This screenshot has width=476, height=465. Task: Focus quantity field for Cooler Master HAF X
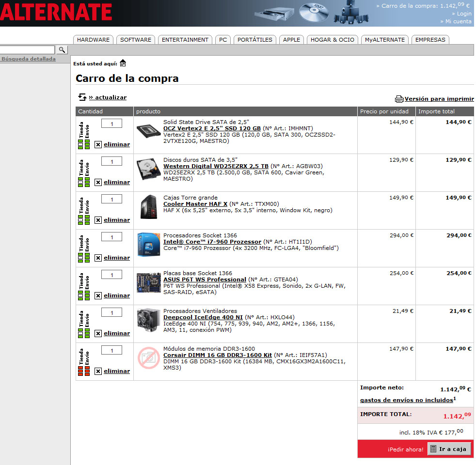coord(111,199)
